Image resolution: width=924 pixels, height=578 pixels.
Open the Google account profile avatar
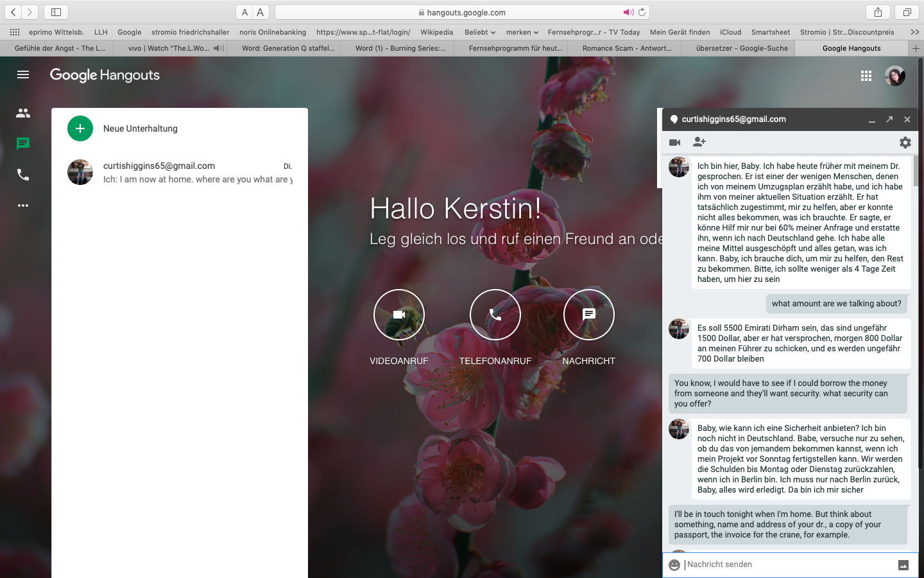pos(895,76)
